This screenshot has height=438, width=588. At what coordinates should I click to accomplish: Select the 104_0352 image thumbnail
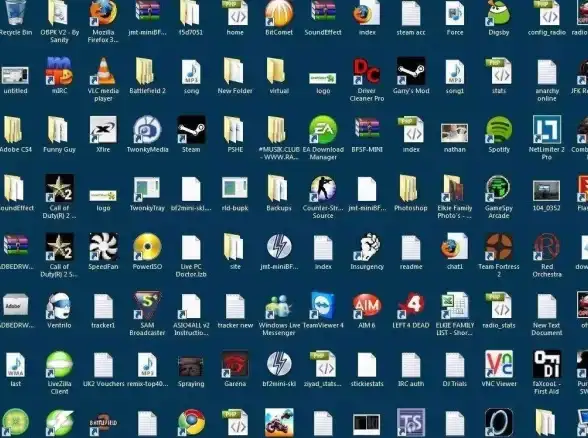(547, 190)
